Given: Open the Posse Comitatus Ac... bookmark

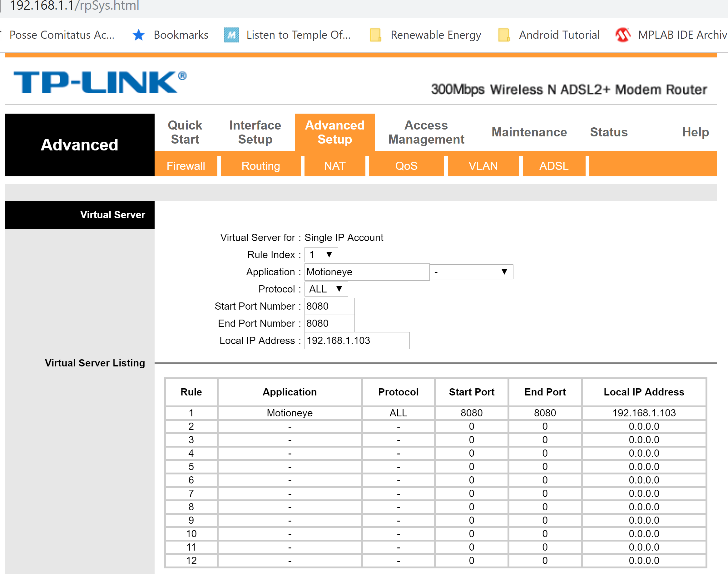Looking at the screenshot, I should [62, 35].
